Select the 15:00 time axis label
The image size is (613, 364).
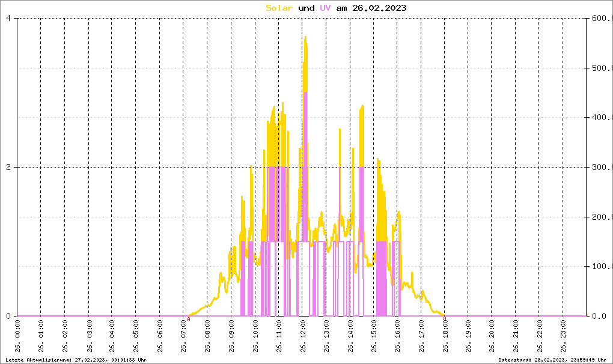pos(374,339)
